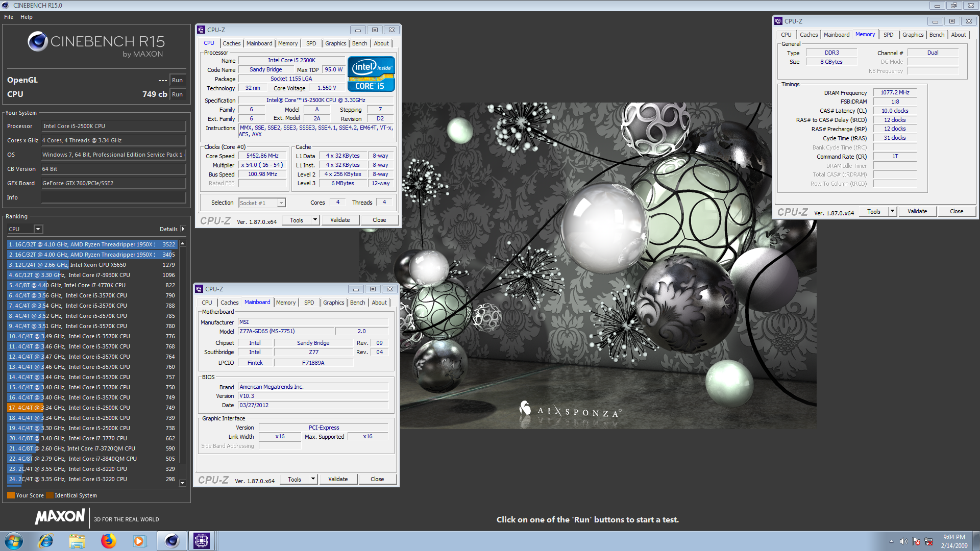Image resolution: width=980 pixels, height=551 pixels.
Task: Open Bench tab in CPU window
Action: [x=359, y=43]
